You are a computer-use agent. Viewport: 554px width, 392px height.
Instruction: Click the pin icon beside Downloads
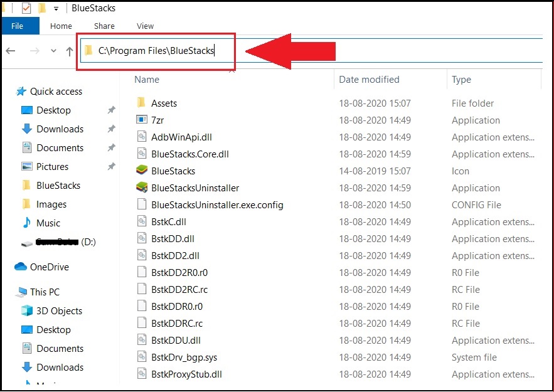pos(111,129)
